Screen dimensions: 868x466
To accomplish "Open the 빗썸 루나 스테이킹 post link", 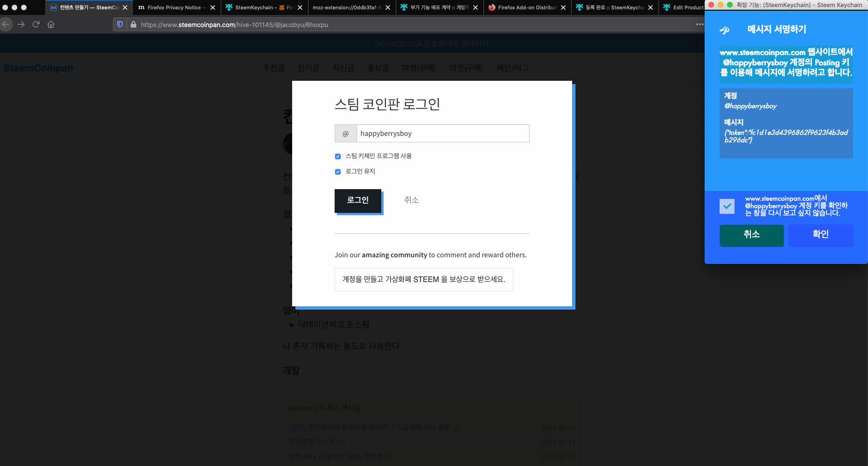I will pyautogui.click(x=341, y=457).
